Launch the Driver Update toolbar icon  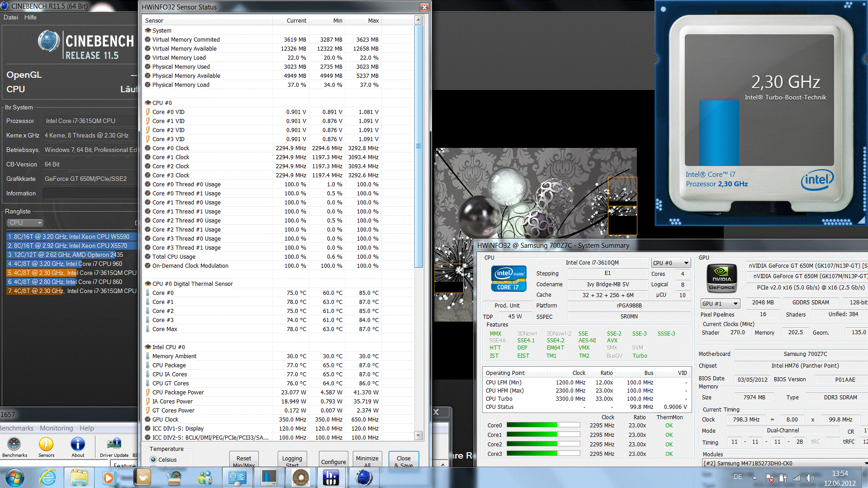(114, 446)
